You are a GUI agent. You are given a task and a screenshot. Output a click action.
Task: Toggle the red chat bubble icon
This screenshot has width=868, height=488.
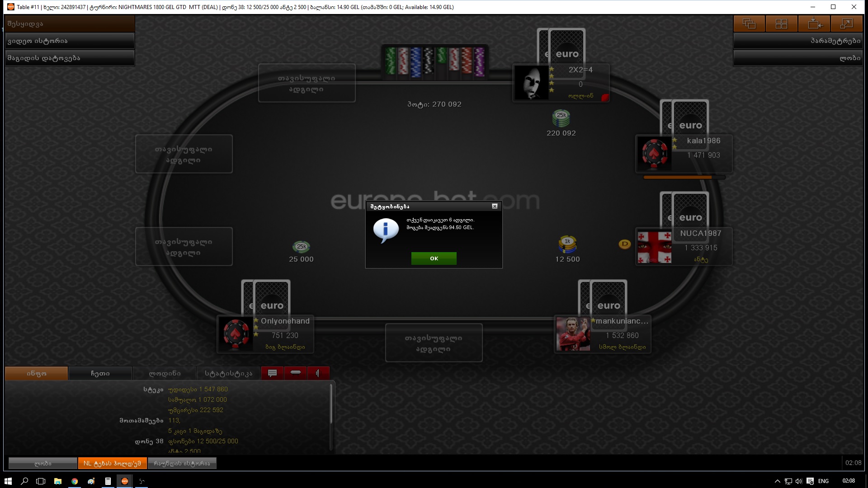pyautogui.click(x=272, y=373)
